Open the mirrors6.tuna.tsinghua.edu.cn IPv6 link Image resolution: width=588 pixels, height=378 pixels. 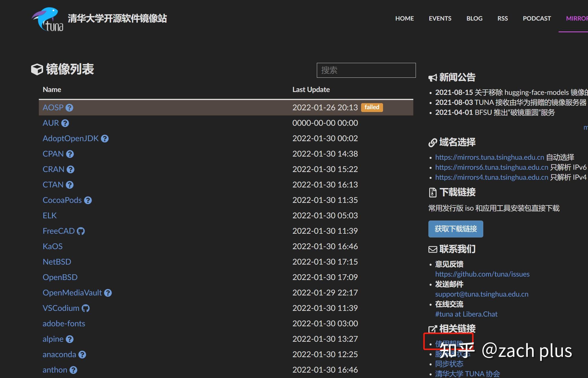pos(492,167)
